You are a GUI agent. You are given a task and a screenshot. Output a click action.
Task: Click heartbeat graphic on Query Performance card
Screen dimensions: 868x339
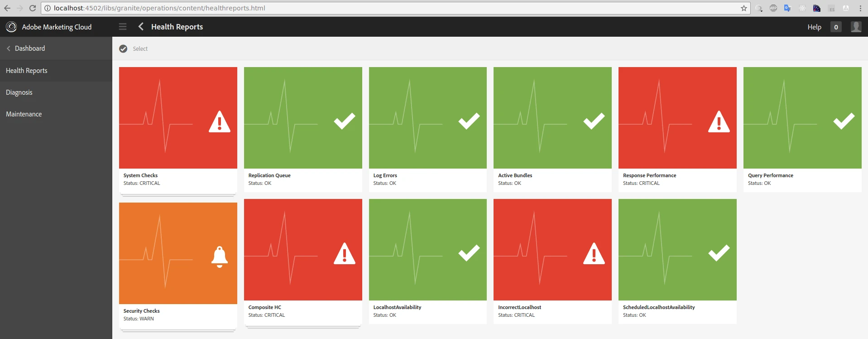pyautogui.click(x=781, y=116)
